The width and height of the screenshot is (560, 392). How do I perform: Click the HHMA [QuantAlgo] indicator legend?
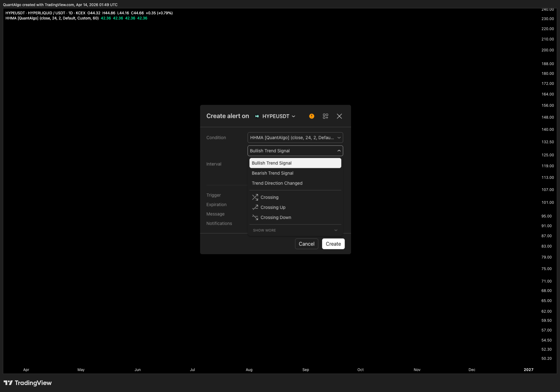52,18
